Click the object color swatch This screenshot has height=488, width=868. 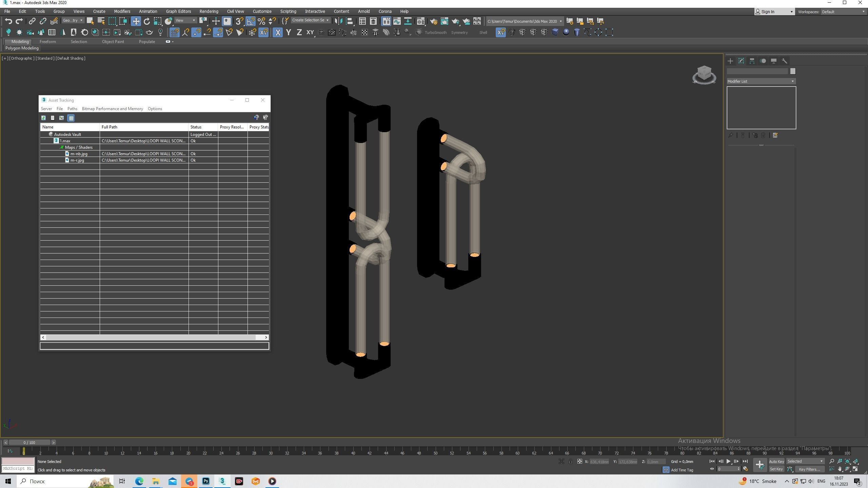click(x=793, y=71)
